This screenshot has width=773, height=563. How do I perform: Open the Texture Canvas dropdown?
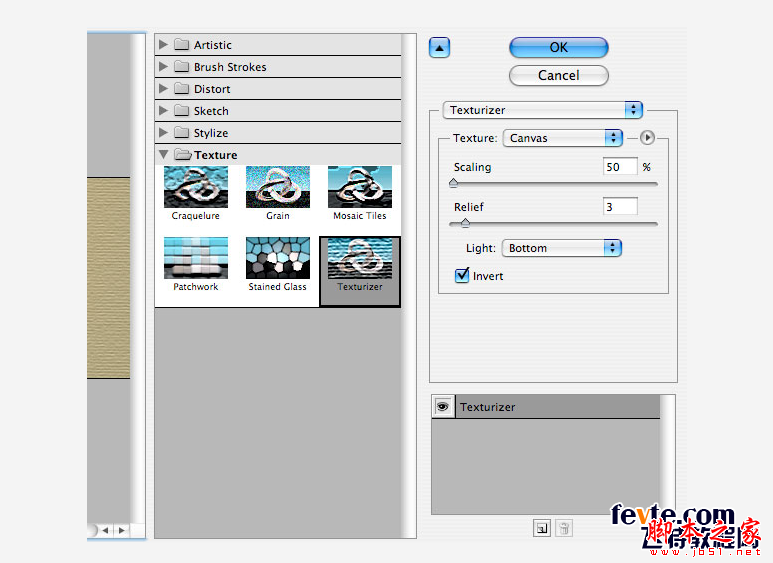point(562,138)
